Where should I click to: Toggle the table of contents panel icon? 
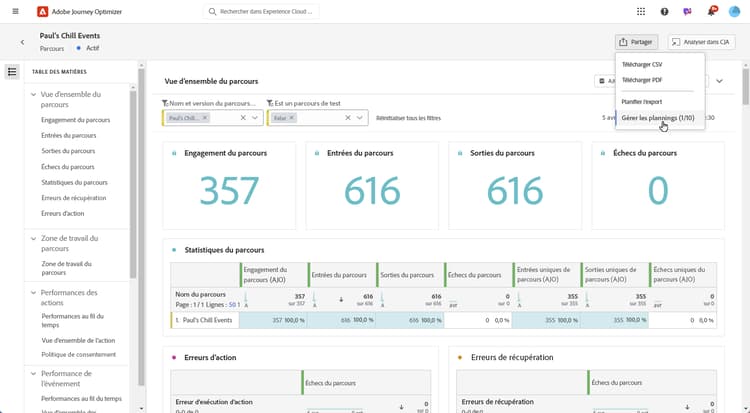(x=12, y=72)
